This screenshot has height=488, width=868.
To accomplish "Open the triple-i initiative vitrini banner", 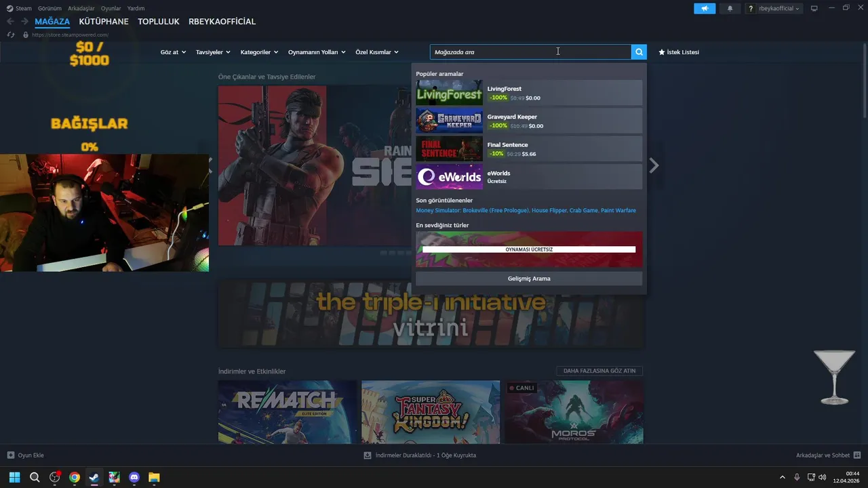I will pos(431,314).
